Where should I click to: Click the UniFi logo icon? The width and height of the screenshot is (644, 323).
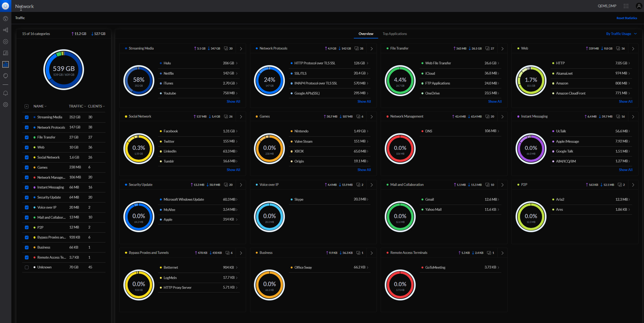(6, 6)
